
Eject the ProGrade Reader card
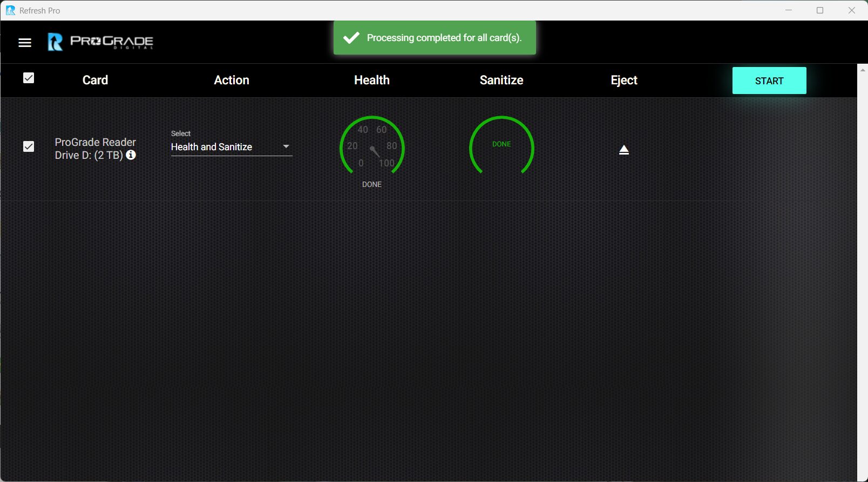tap(624, 150)
